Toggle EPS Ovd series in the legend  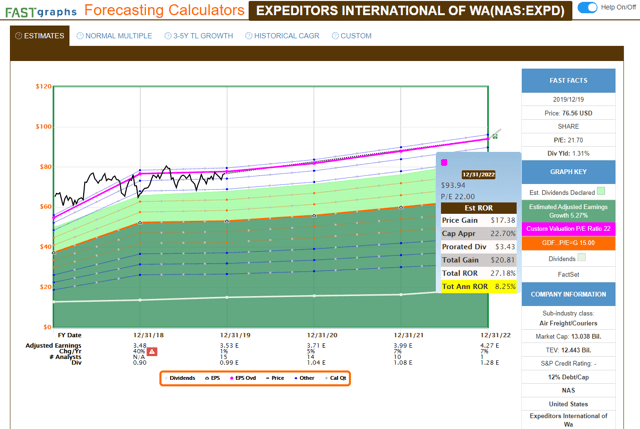pos(243,378)
